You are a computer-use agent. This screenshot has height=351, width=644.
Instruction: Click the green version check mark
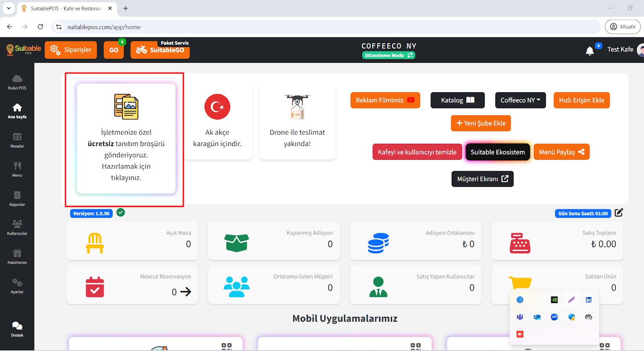[x=121, y=213]
